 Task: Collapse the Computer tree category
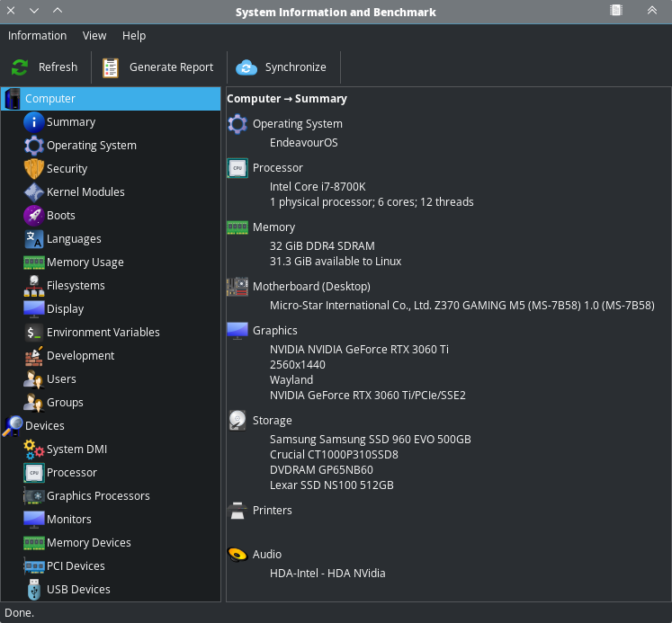[13, 99]
